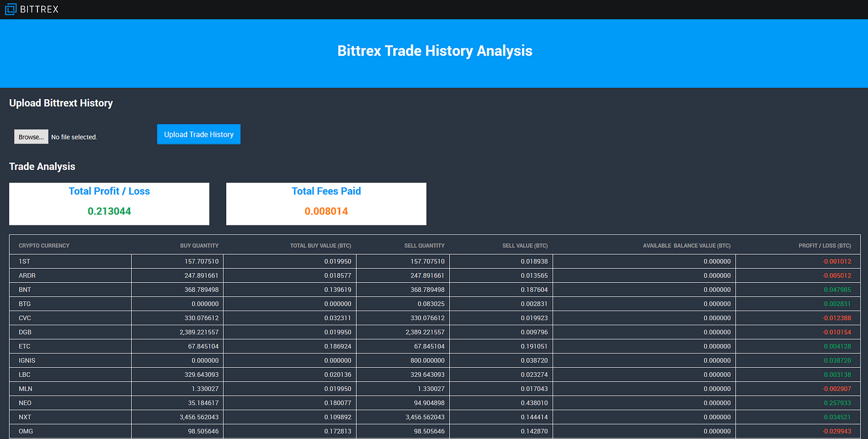The height and width of the screenshot is (439, 868).
Task: Click the PROFIT / LOSS (BTC) column header
Action: point(825,246)
